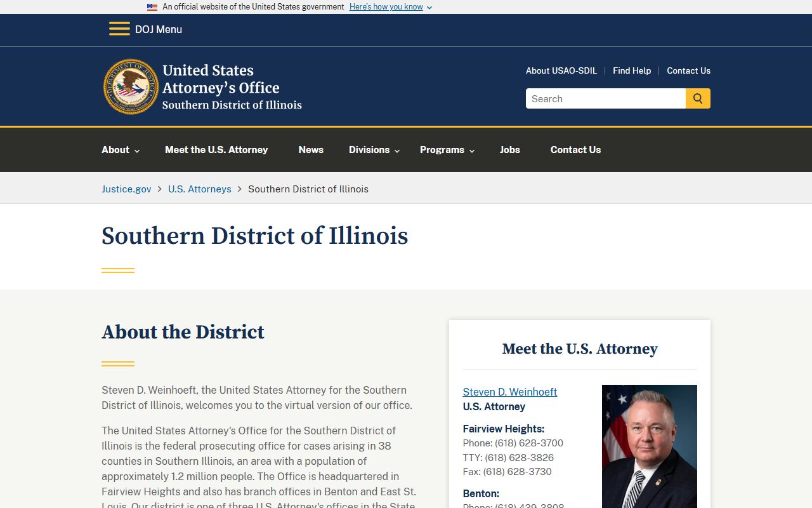Open the Steven D. Weinhoeft profile link

coord(510,392)
